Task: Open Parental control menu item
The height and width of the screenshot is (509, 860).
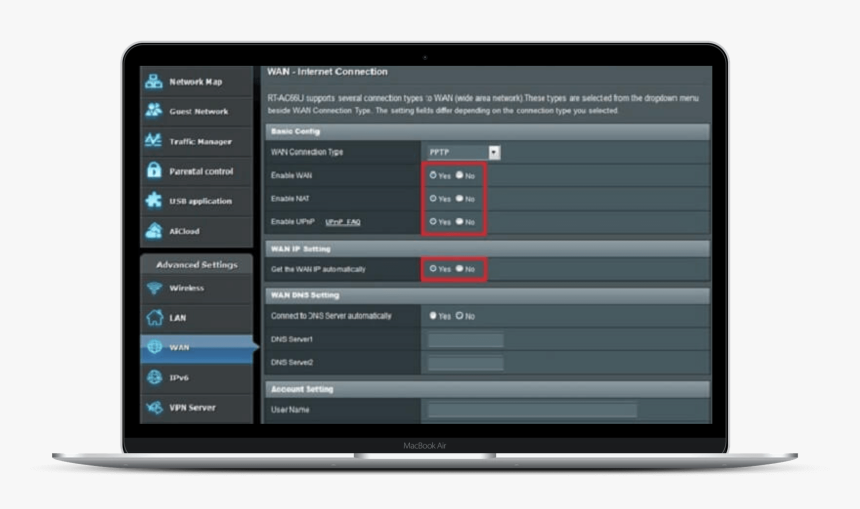Action: (x=196, y=171)
